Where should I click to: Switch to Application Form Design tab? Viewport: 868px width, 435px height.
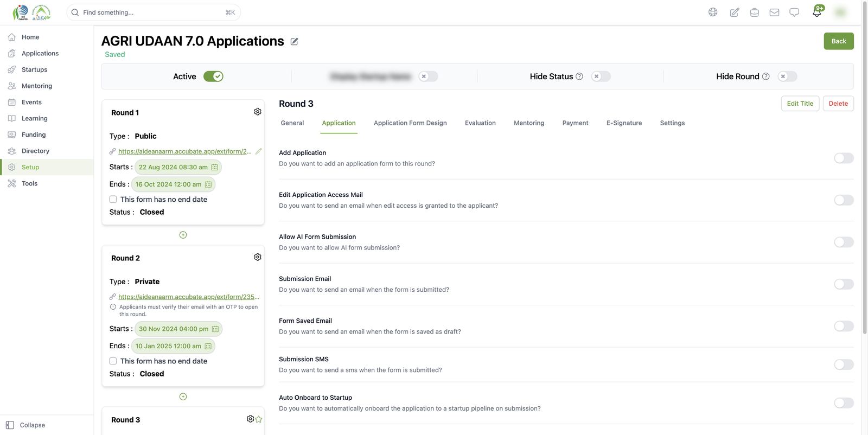point(410,123)
